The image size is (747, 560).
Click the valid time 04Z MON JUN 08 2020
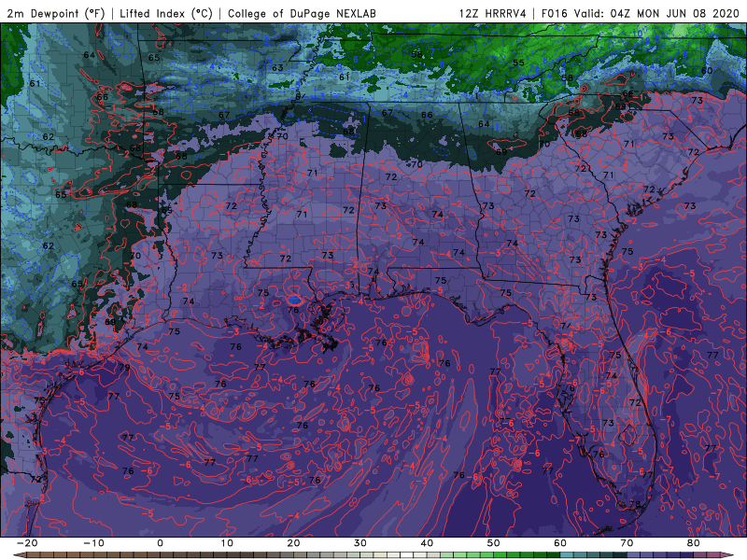pyautogui.click(x=674, y=13)
